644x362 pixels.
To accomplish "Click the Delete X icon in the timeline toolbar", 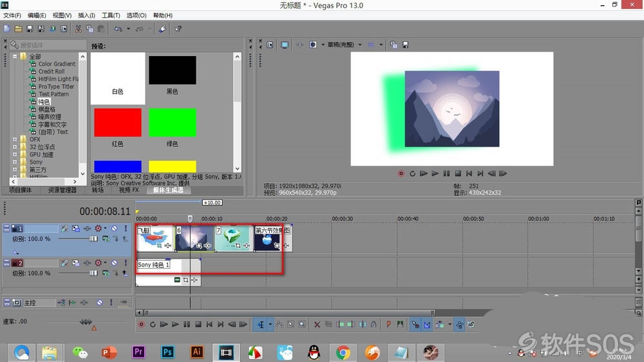I will pyautogui.click(x=317, y=324).
